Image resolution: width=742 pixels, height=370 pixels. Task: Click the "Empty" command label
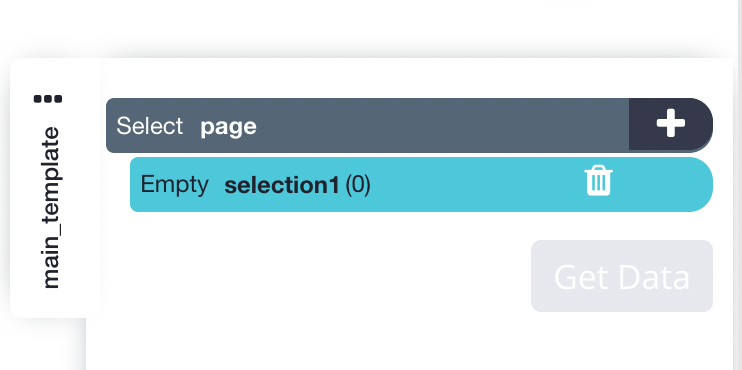(175, 184)
